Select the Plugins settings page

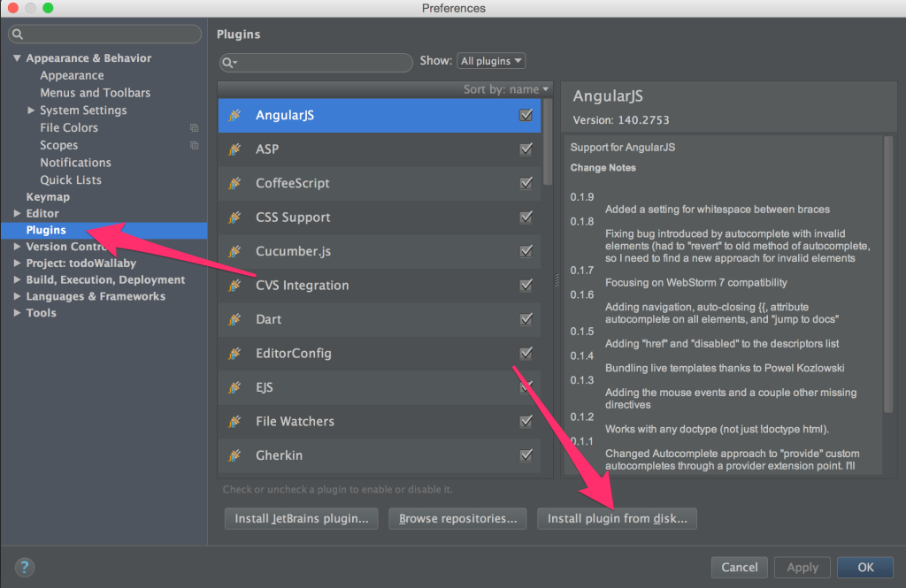pos(104,230)
